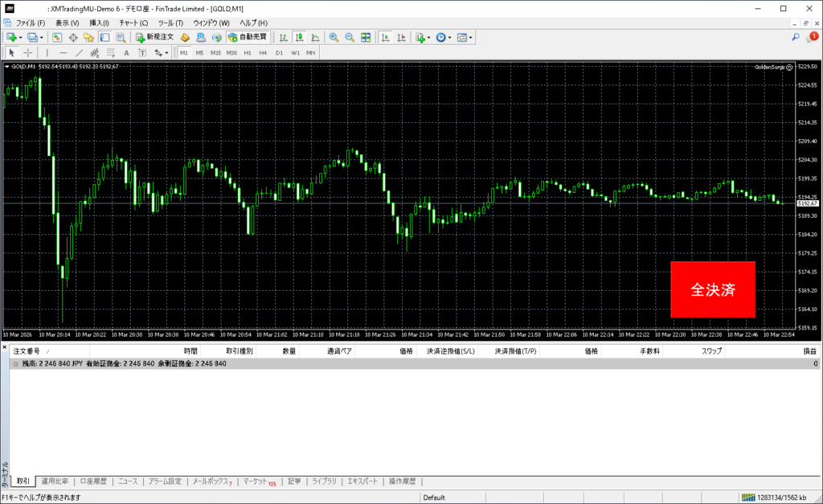Image resolution: width=823 pixels, height=504 pixels.
Task: Open search with the magnifier icon
Action: 796,37
